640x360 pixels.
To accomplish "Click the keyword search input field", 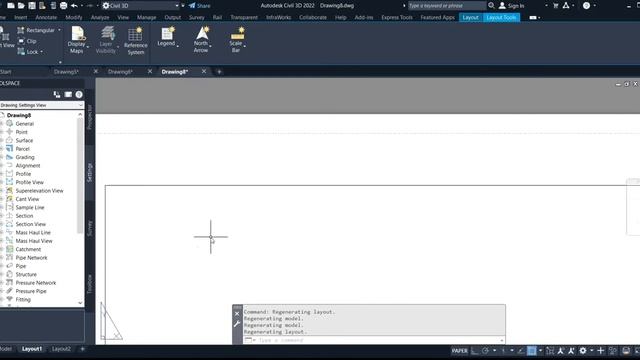I will point(447,6).
